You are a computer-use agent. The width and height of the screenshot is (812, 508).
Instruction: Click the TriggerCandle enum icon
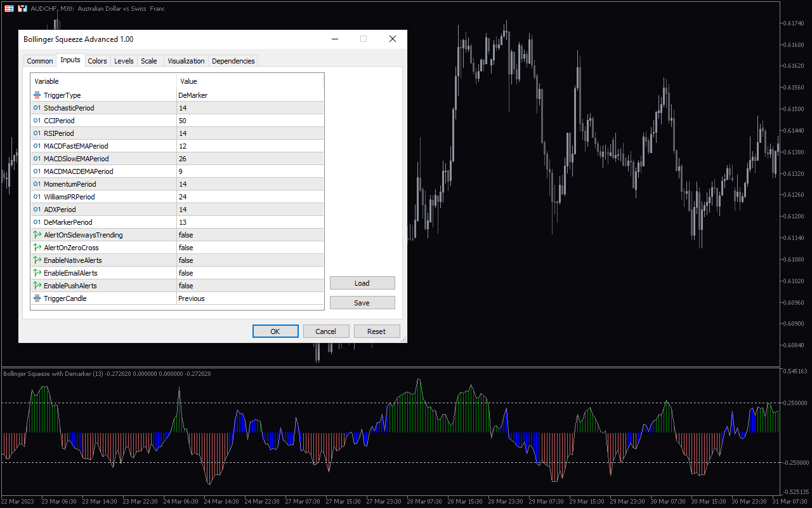tap(37, 298)
